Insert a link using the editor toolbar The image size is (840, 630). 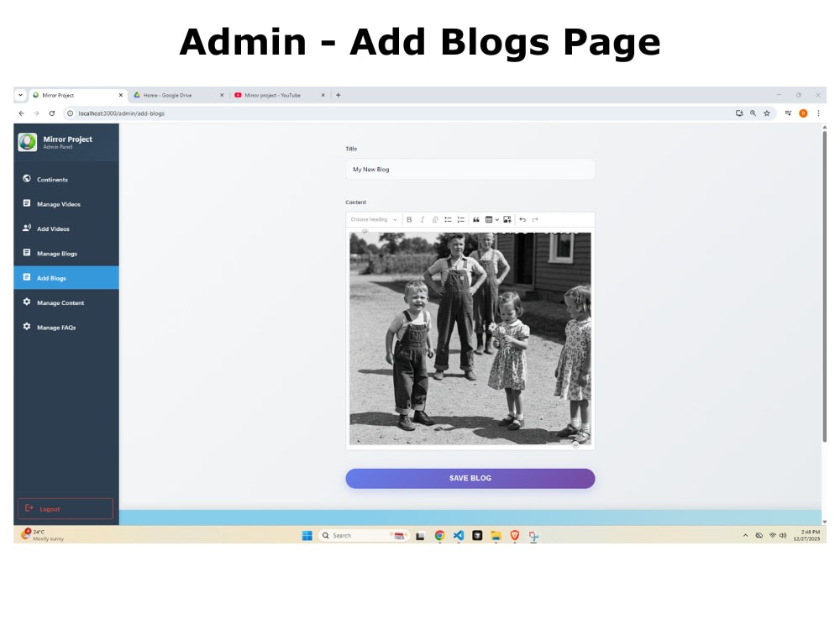coord(435,219)
